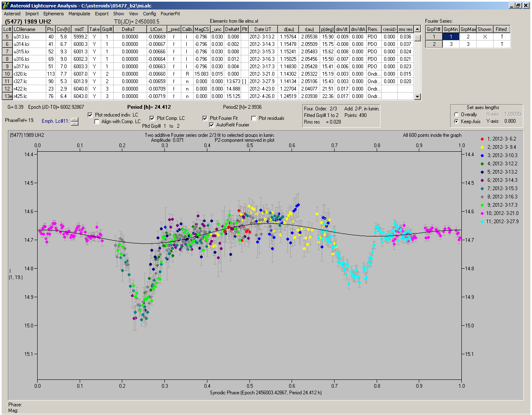Toggle Plot reduced indiv. LC checkbox

click(x=90, y=115)
